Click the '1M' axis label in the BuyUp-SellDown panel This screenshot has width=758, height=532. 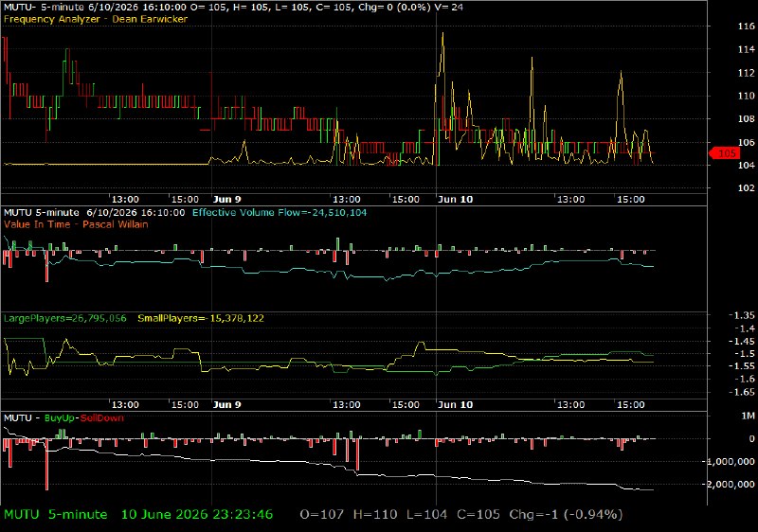click(749, 417)
